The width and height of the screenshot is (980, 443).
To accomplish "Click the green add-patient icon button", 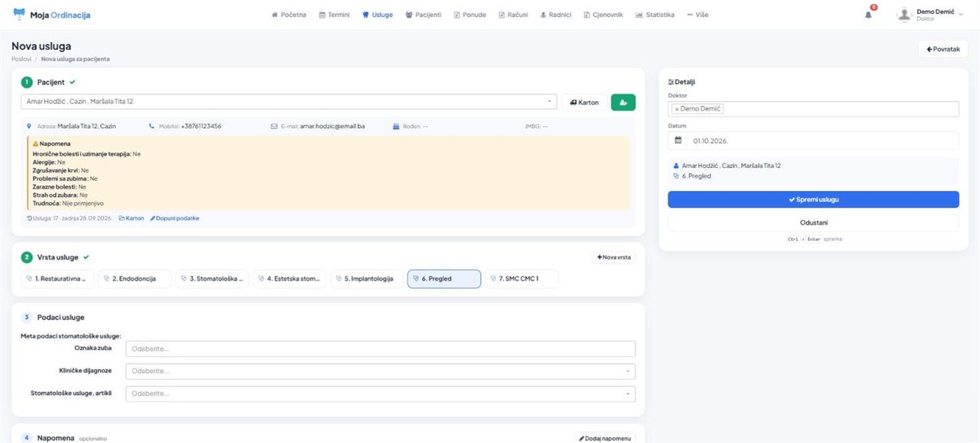I will (x=623, y=102).
